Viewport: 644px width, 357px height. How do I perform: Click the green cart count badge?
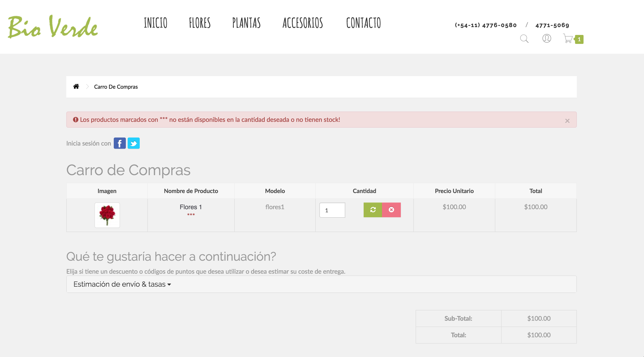(579, 39)
